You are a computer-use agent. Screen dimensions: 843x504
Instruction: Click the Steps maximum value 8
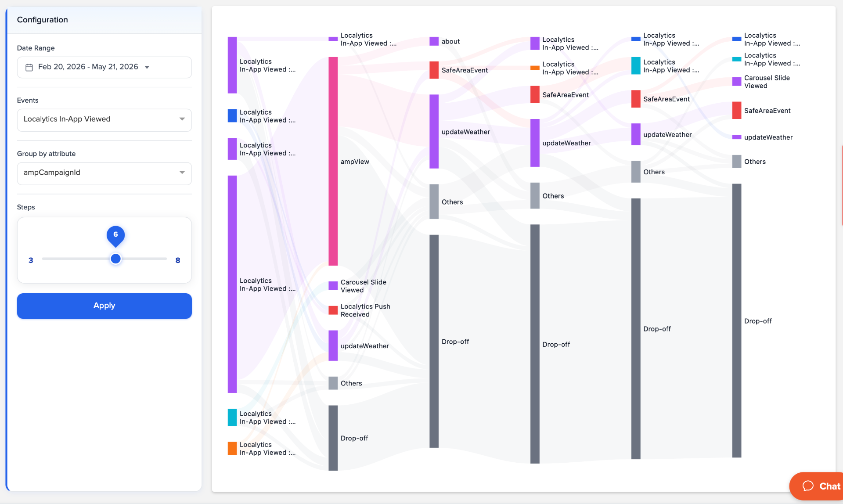click(x=178, y=260)
